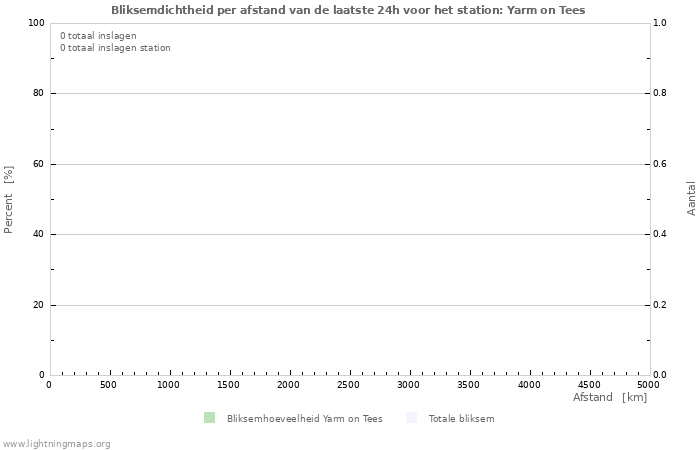Viewport: 700px width, 450px height.
Task: Click the 3500 tick label on x-axis
Action: 469,385
